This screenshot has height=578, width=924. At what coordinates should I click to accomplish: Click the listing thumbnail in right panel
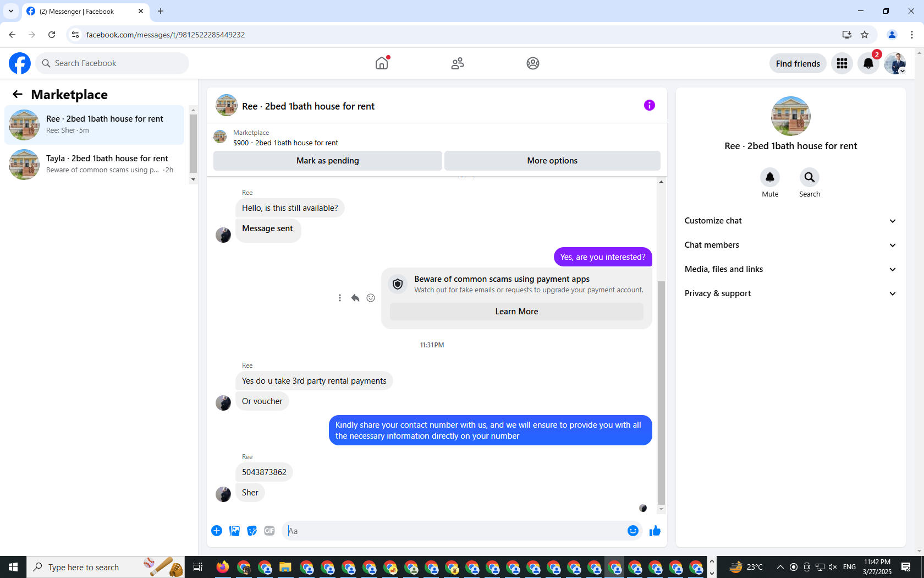coord(791,116)
